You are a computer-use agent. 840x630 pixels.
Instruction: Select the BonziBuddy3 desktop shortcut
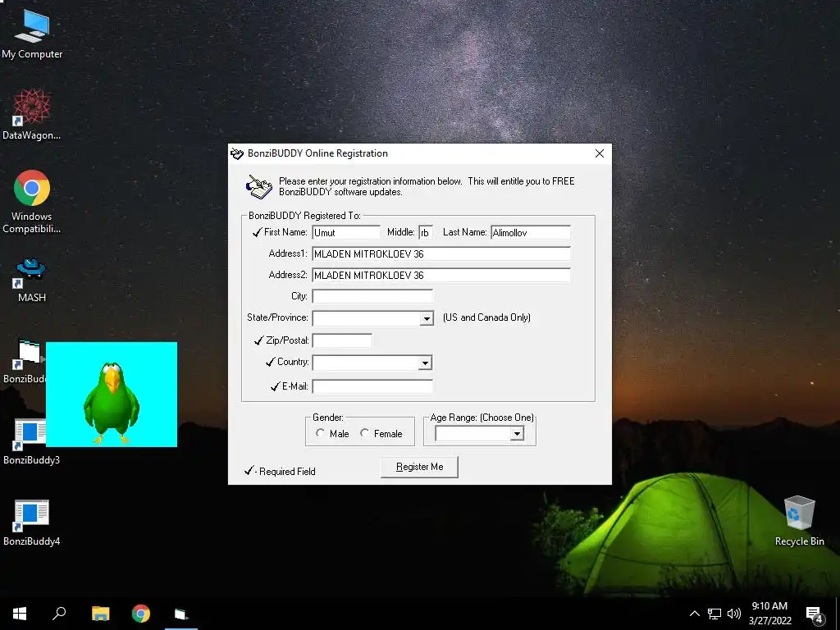pyautogui.click(x=31, y=442)
